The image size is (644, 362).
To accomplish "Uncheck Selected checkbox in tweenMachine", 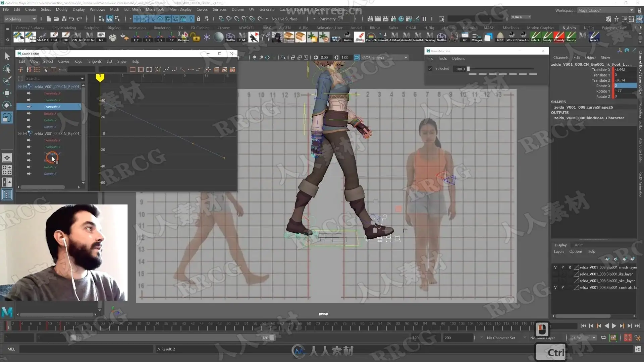I will (430, 69).
